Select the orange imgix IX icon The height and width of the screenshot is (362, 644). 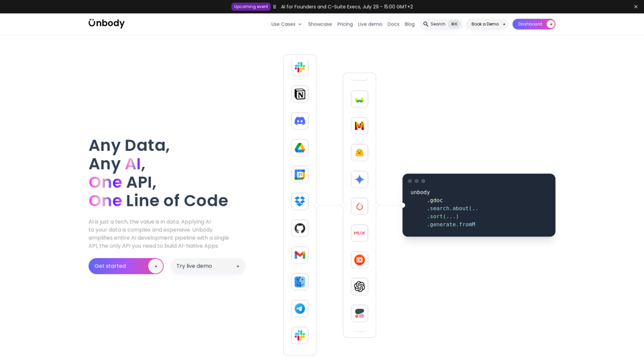[360, 260]
